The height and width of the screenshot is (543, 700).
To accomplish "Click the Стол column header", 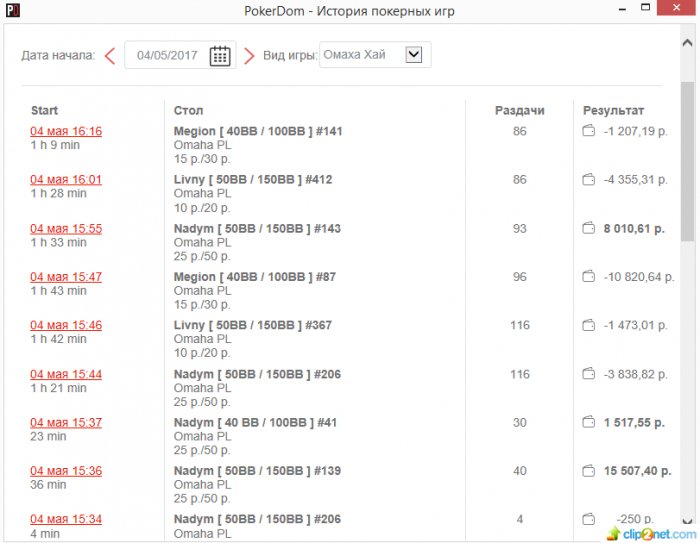I will pos(188,110).
